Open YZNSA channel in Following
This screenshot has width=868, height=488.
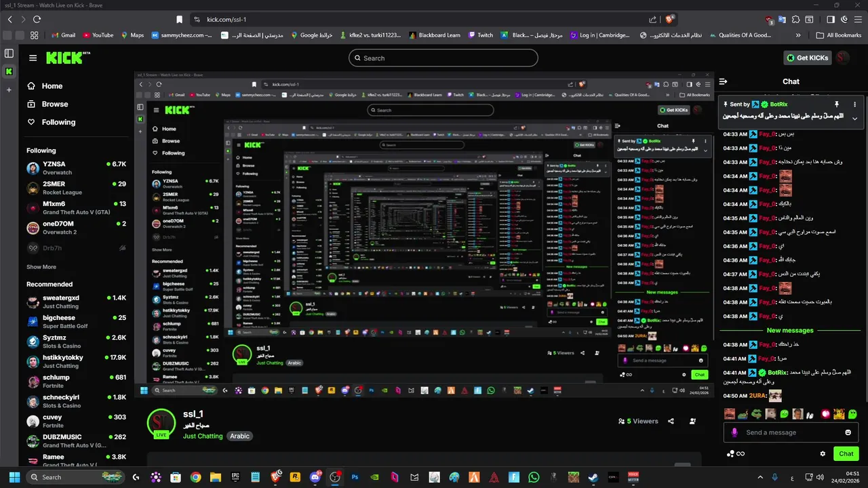point(77,168)
